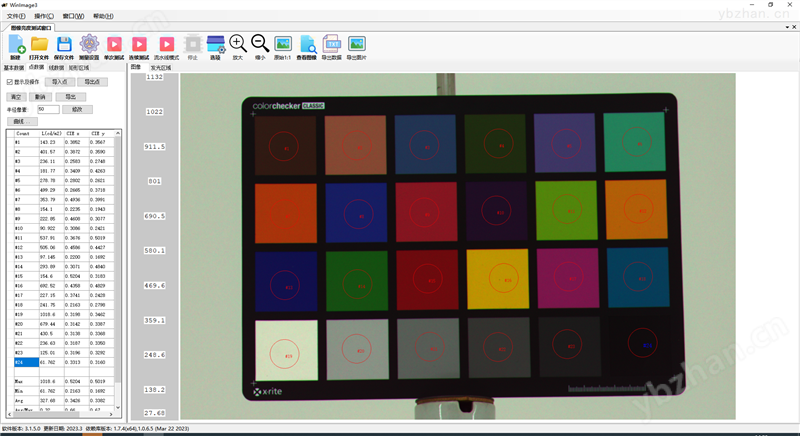Screen dimensions: 800x436
Task: Click the Min summary row
Action: click(64, 391)
